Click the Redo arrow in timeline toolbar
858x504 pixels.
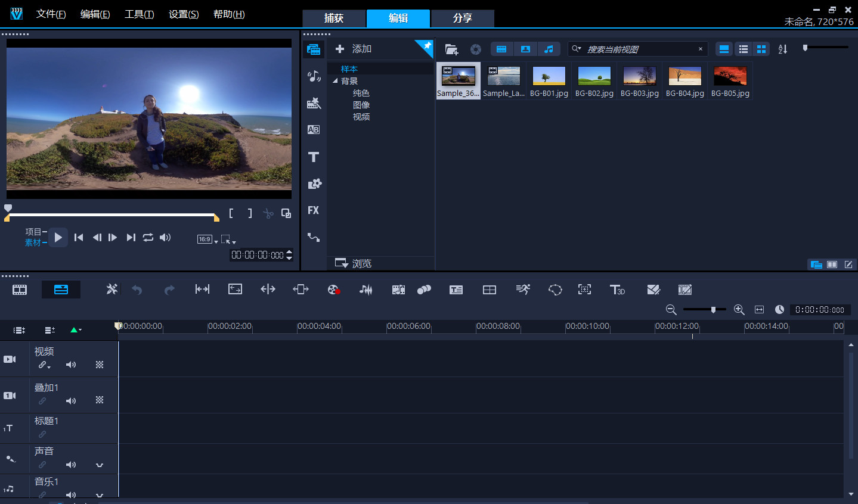[x=169, y=290]
